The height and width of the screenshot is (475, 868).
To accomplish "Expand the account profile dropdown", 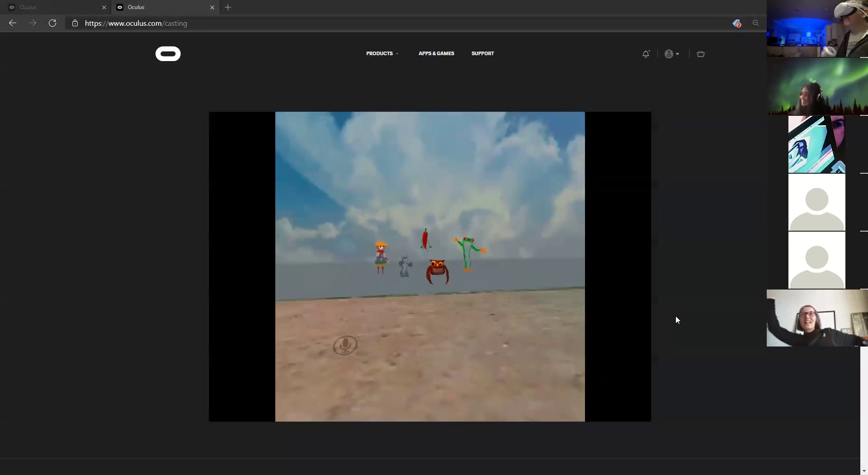I will [x=672, y=54].
